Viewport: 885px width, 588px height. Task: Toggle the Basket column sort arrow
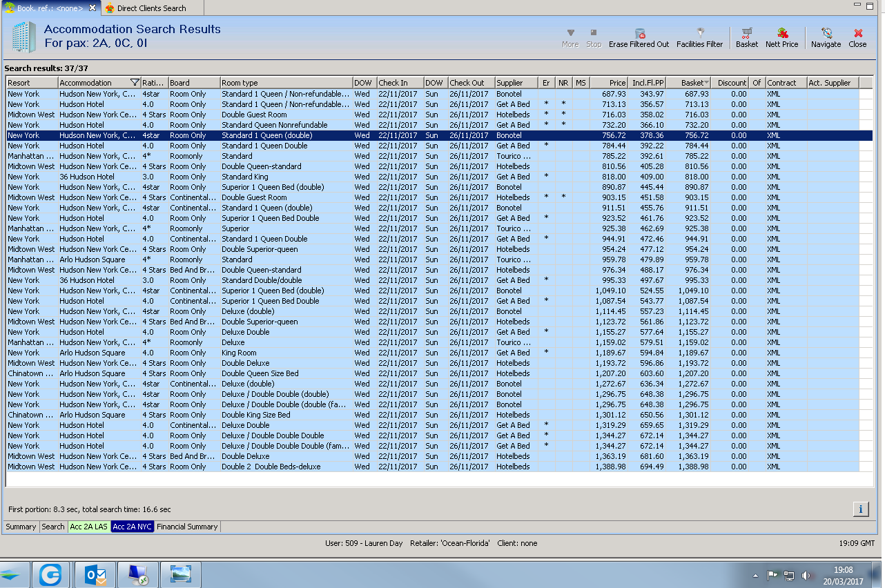point(706,84)
